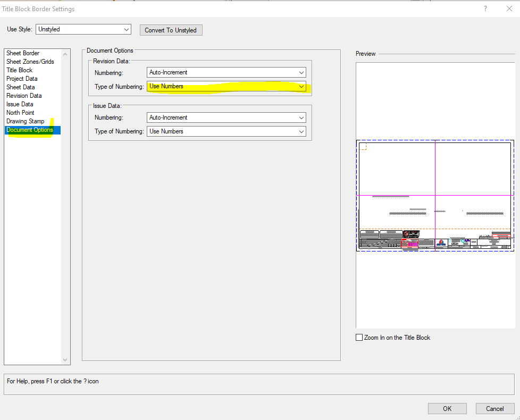The image size is (520, 420).
Task: Click the Convert To Unstyled button
Action: click(x=171, y=30)
